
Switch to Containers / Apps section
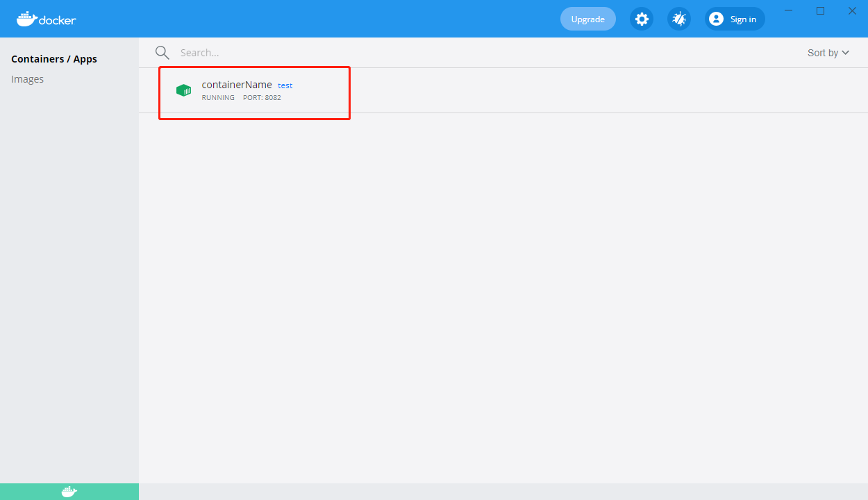click(x=54, y=59)
